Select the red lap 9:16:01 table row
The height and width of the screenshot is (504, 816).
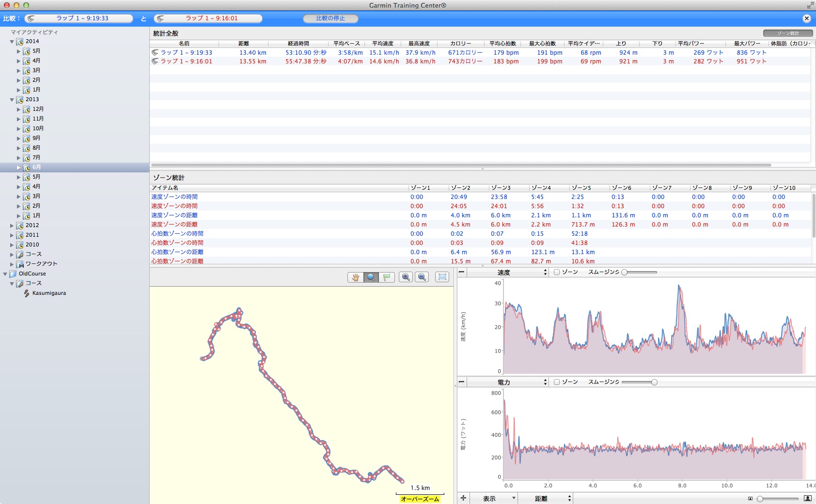tap(480, 61)
